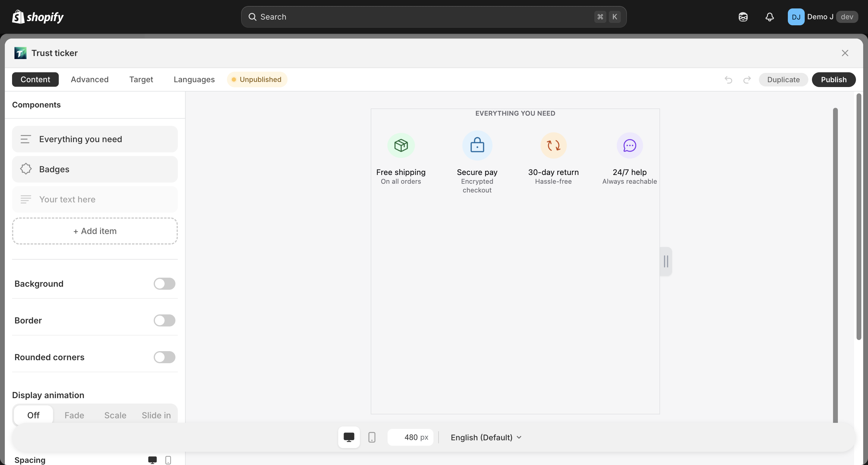Viewport: 868px width, 465px height.
Task: Add a new component item
Action: [x=95, y=231]
